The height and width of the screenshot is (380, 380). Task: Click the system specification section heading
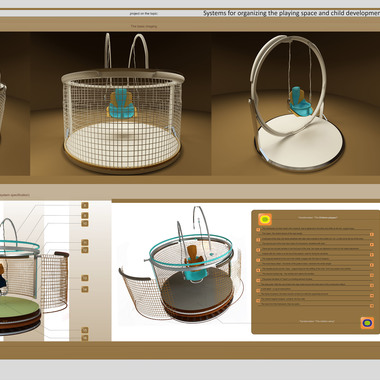(15, 195)
